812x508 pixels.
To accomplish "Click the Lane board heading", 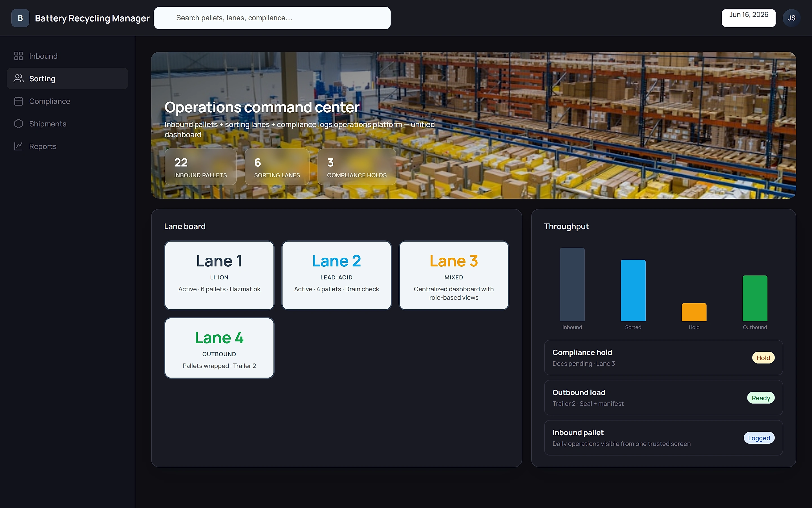I will (x=185, y=226).
